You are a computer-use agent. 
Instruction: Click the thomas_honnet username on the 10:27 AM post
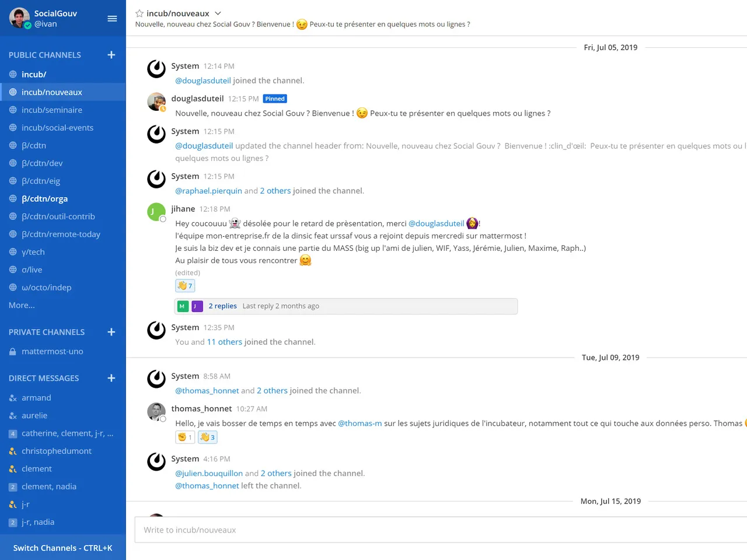pos(201,409)
